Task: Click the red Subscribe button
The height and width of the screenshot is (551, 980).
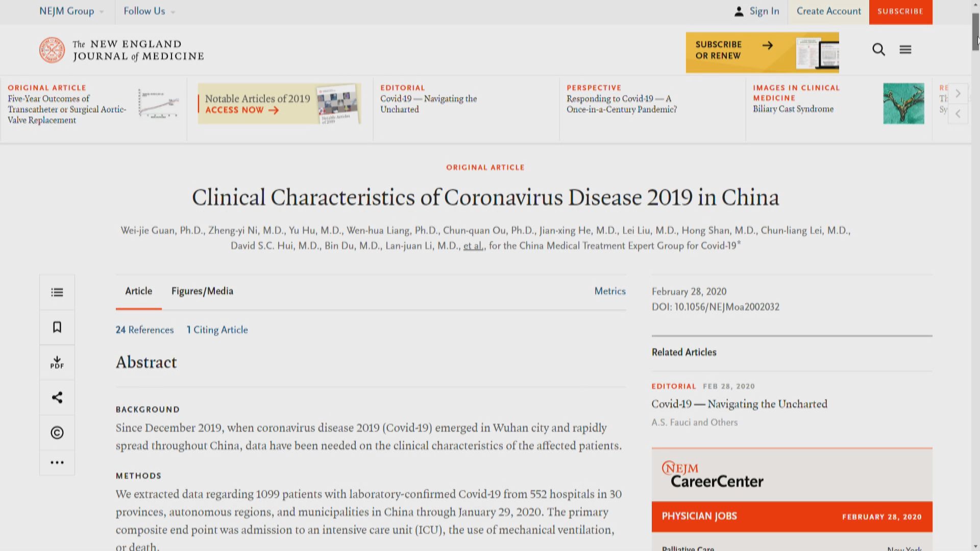Action: pos(900,11)
